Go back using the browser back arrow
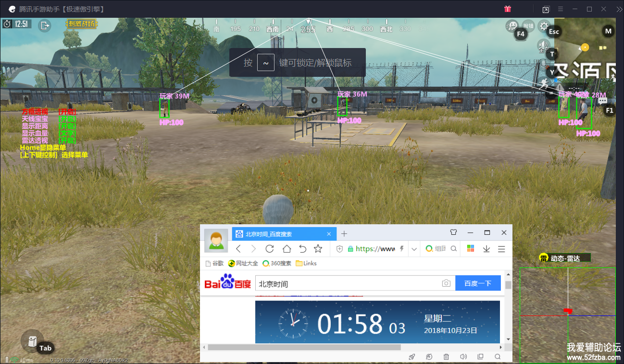624x364 pixels. pyautogui.click(x=239, y=249)
